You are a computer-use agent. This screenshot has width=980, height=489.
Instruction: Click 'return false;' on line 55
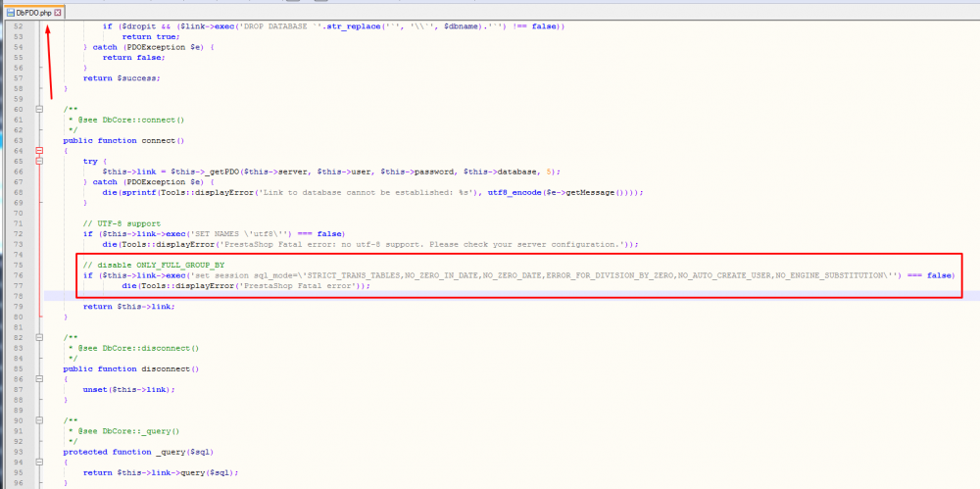click(133, 58)
